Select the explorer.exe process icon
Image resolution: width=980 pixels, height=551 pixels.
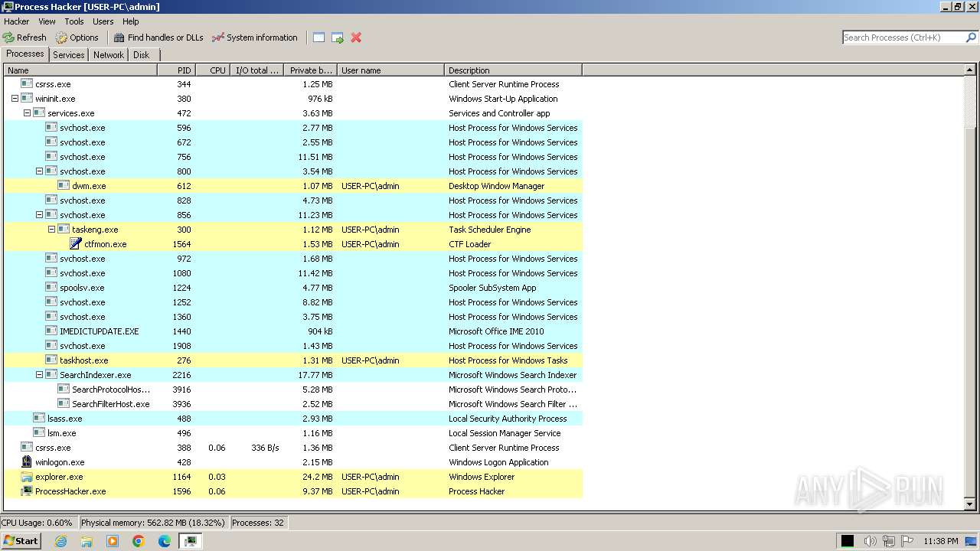[x=27, y=477]
